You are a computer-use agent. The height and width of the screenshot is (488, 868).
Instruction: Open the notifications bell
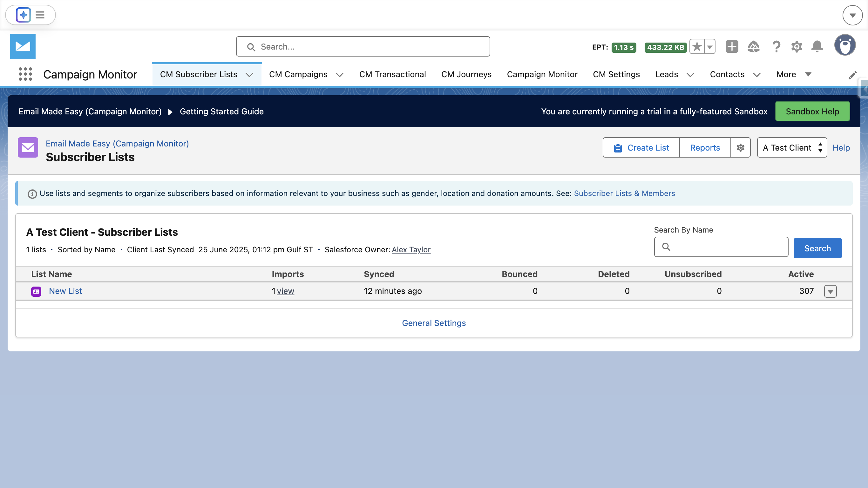coord(817,46)
